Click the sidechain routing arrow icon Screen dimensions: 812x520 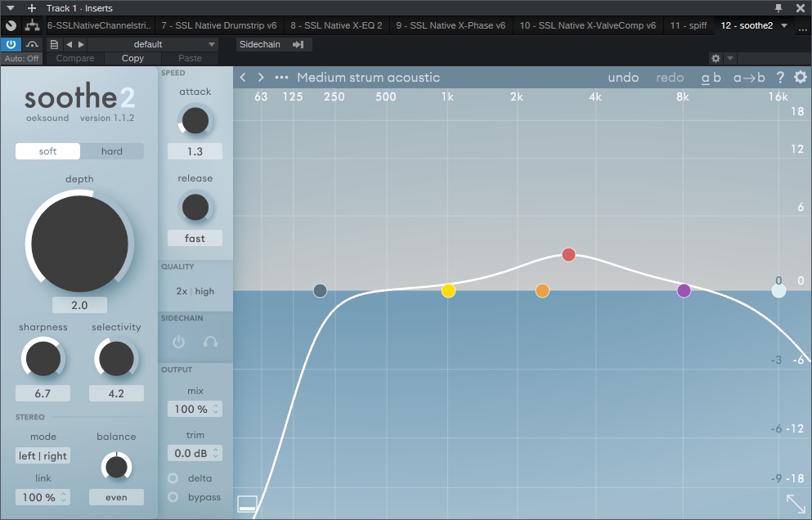pos(298,44)
